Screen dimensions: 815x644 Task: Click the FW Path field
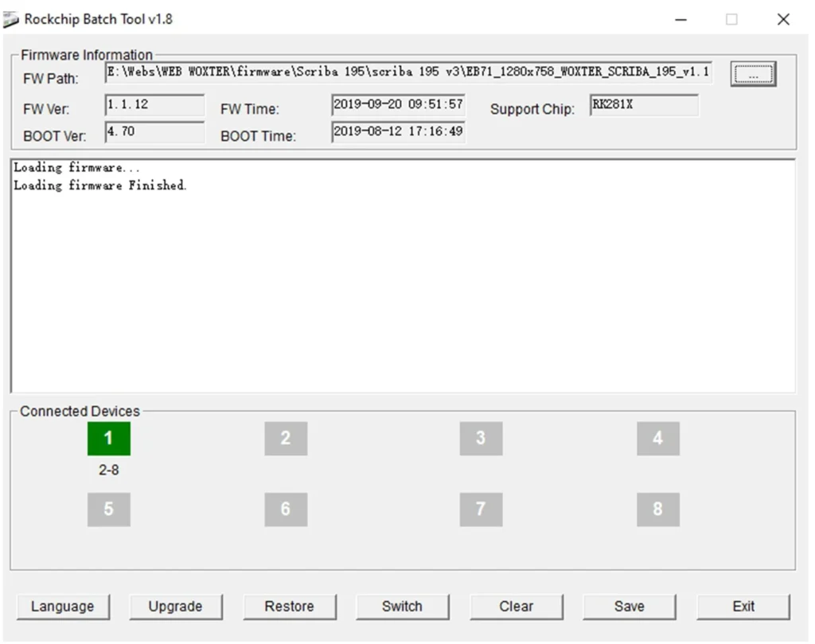[408, 72]
